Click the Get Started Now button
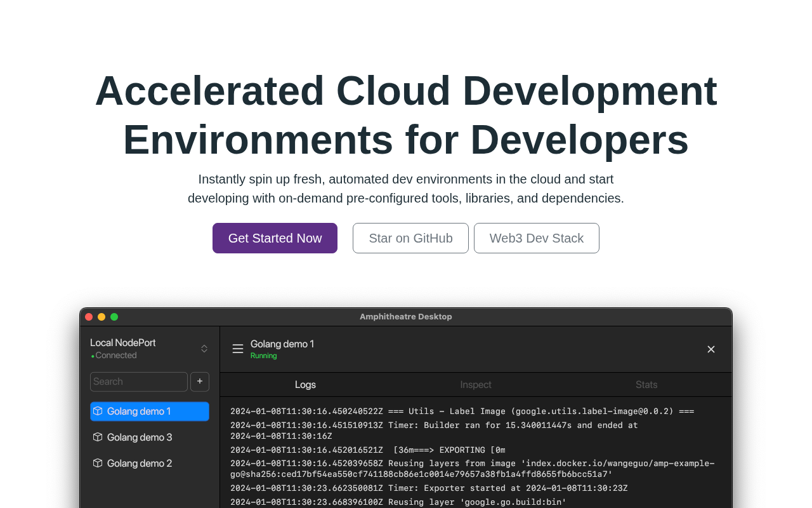Screen dimensions: 812x508 (x=275, y=238)
